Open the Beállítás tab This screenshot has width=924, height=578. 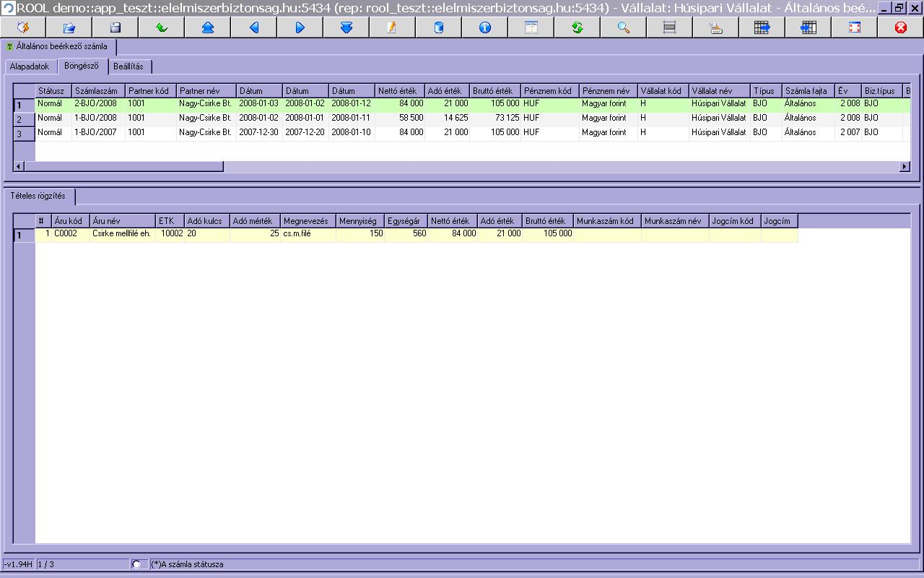(128, 66)
